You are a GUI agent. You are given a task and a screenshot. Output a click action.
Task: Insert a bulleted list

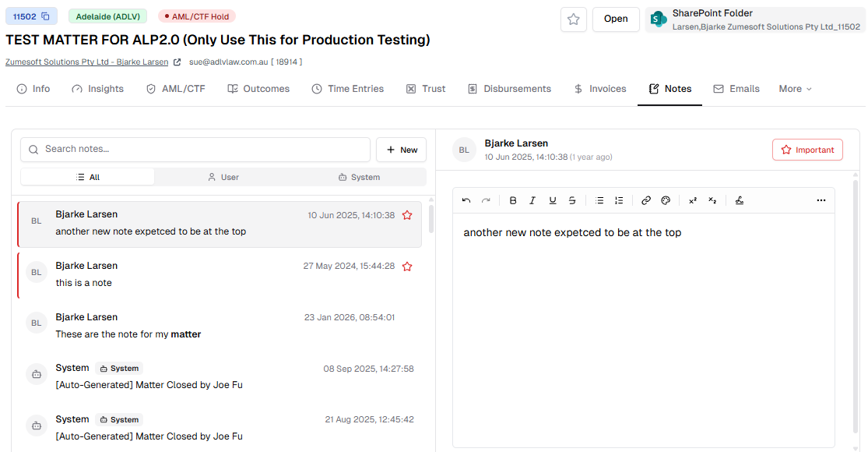click(x=599, y=200)
